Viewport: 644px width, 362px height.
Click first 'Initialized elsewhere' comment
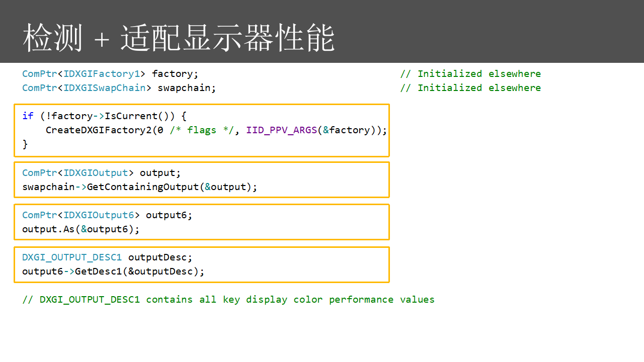coord(470,74)
